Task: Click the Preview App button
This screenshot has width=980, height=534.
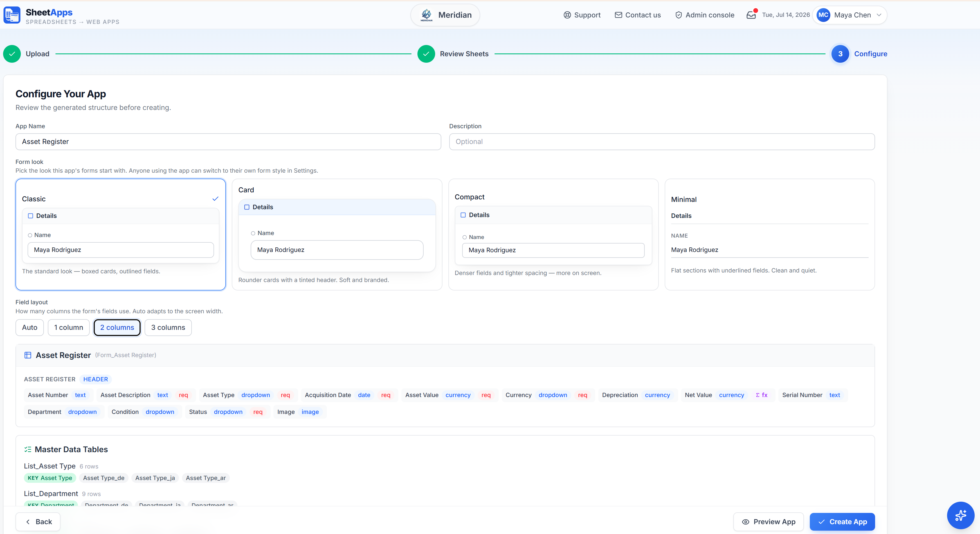Action: pyautogui.click(x=768, y=521)
